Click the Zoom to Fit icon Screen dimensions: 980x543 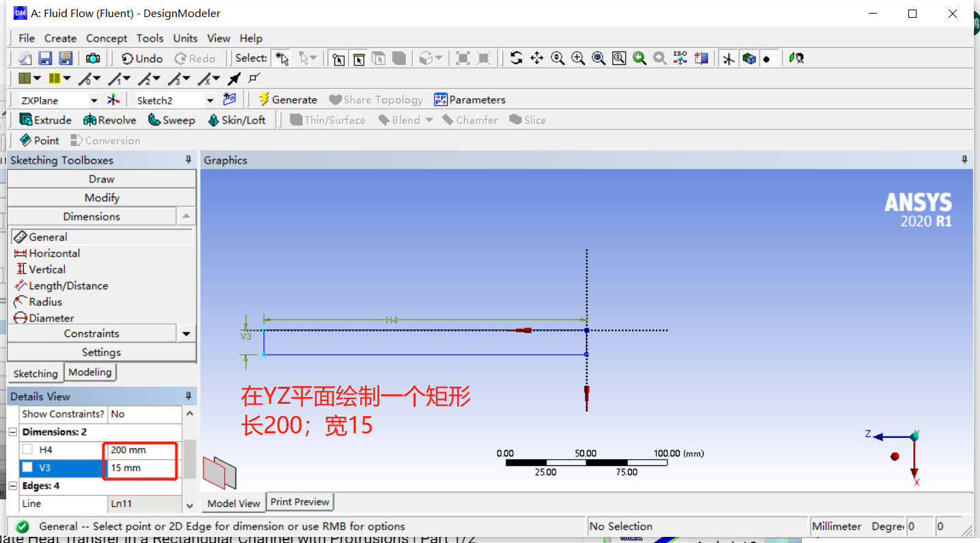[x=599, y=59]
